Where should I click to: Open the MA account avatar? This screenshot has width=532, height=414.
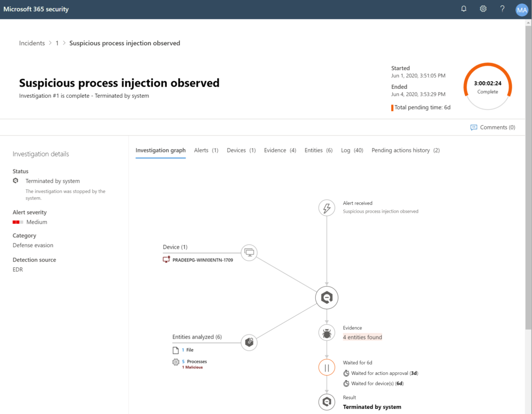522,10
